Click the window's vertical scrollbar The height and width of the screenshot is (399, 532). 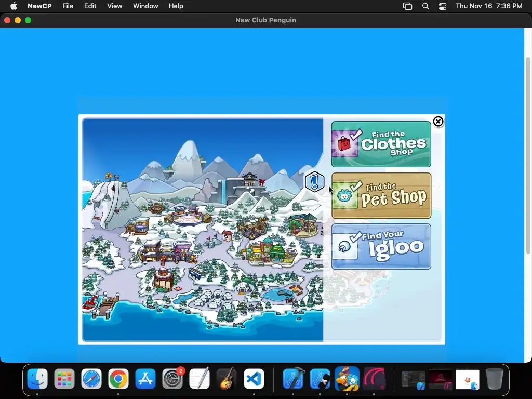click(528, 155)
